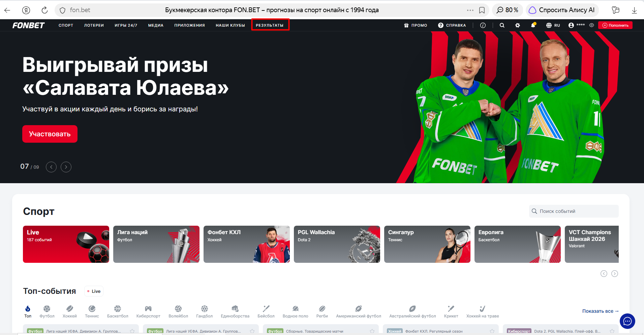Select the Регби sport icon
The height and width of the screenshot is (335, 644).
pyautogui.click(x=322, y=311)
